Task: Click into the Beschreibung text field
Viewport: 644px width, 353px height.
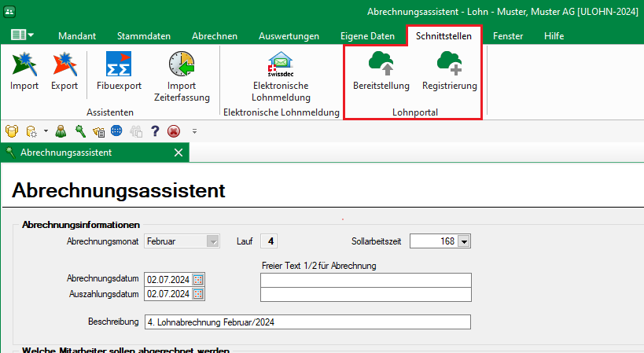Action: (307, 322)
